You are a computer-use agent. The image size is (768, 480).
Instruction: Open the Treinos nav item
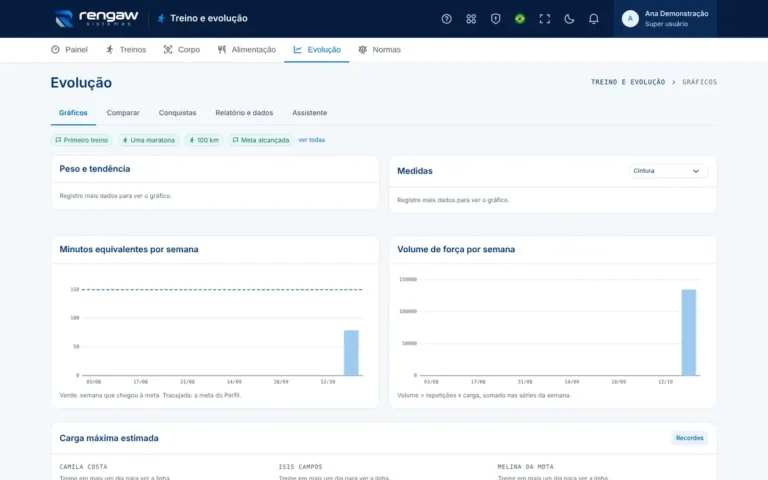pyautogui.click(x=126, y=49)
